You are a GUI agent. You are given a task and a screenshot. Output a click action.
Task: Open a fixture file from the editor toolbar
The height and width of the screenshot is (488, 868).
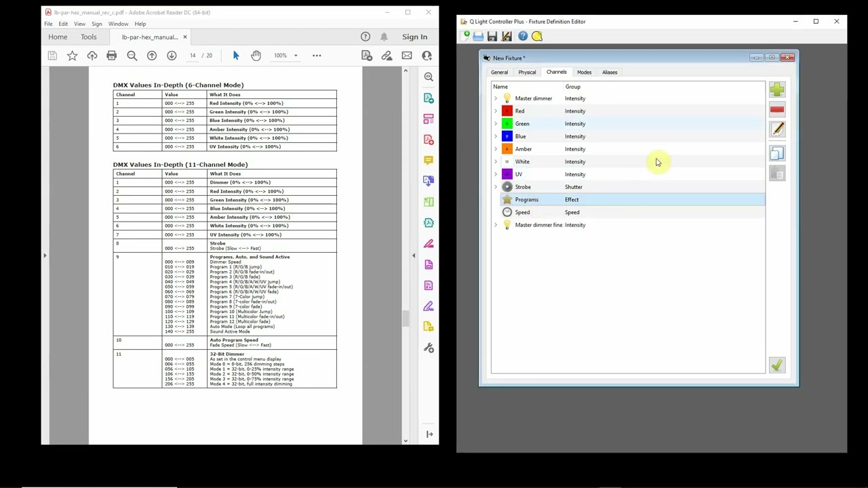pos(478,36)
